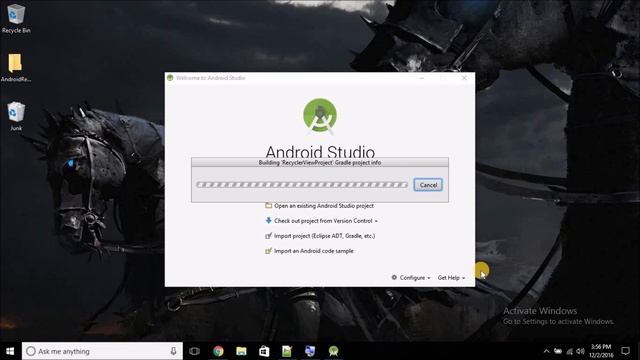The width and height of the screenshot is (640, 360).
Task: Open an existing Android Studio project
Action: 324,206
